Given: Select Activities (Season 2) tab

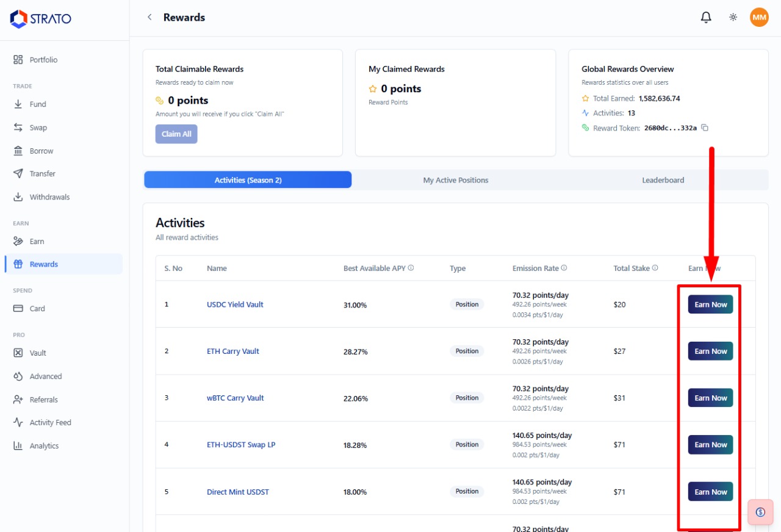Looking at the screenshot, I should click(x=248, y=180).
